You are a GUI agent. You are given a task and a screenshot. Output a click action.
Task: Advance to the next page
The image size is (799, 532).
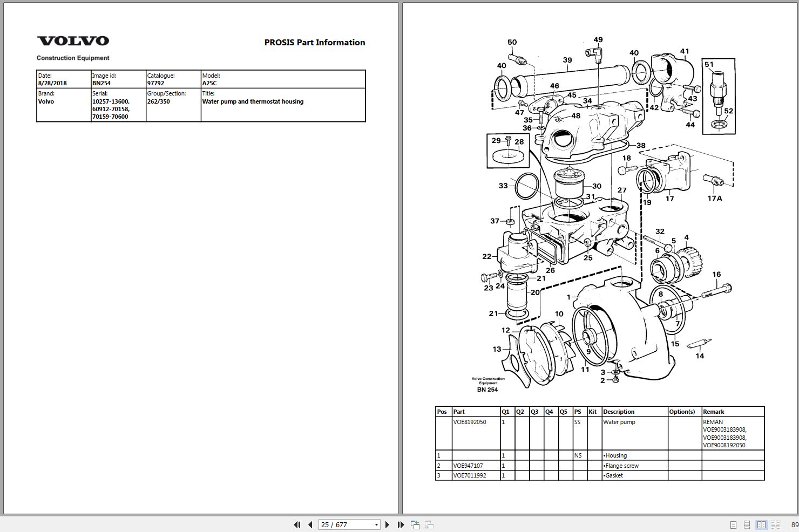tap(388, 524)
